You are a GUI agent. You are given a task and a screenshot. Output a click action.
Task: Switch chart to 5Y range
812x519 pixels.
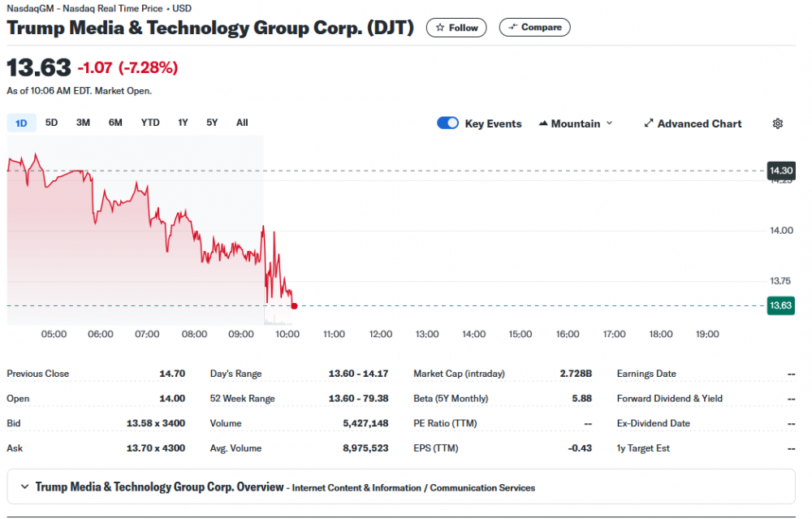coord(212,123)
